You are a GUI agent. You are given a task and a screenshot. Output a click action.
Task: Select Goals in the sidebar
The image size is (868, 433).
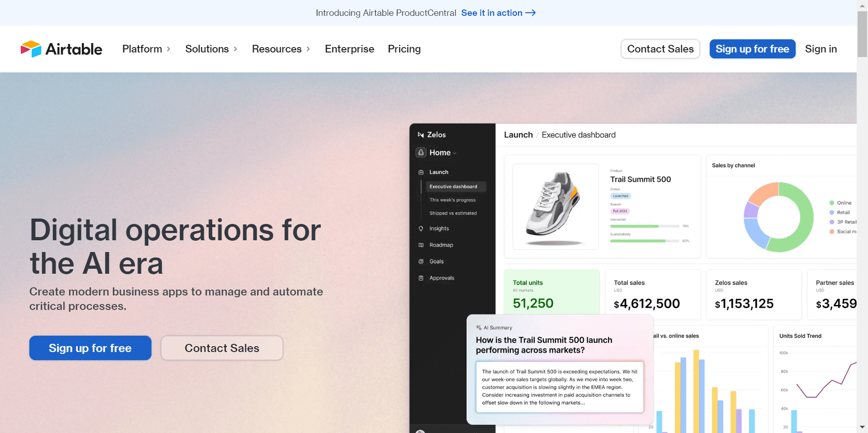437,261
